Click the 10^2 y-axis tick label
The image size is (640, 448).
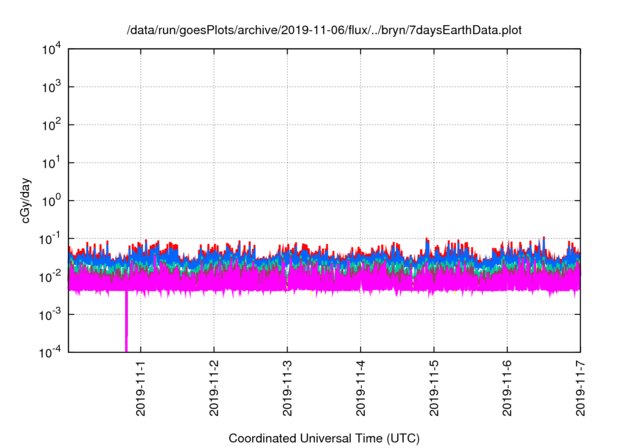tap(49, 125)
